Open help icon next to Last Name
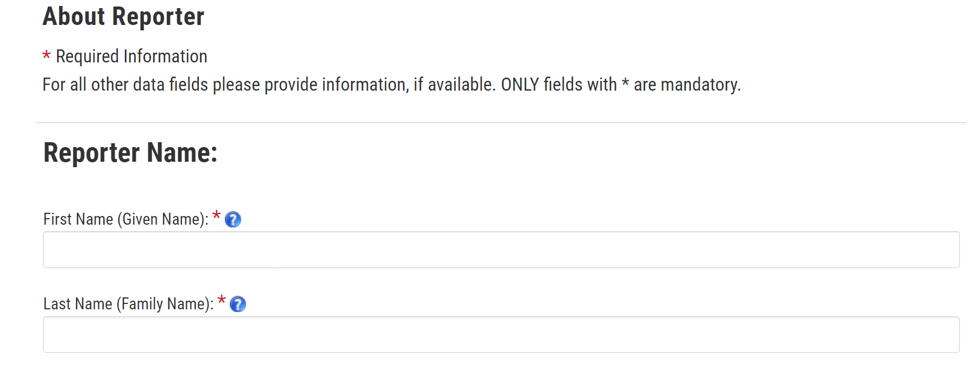This screenshot has width=980, height=375. point(238,304)
